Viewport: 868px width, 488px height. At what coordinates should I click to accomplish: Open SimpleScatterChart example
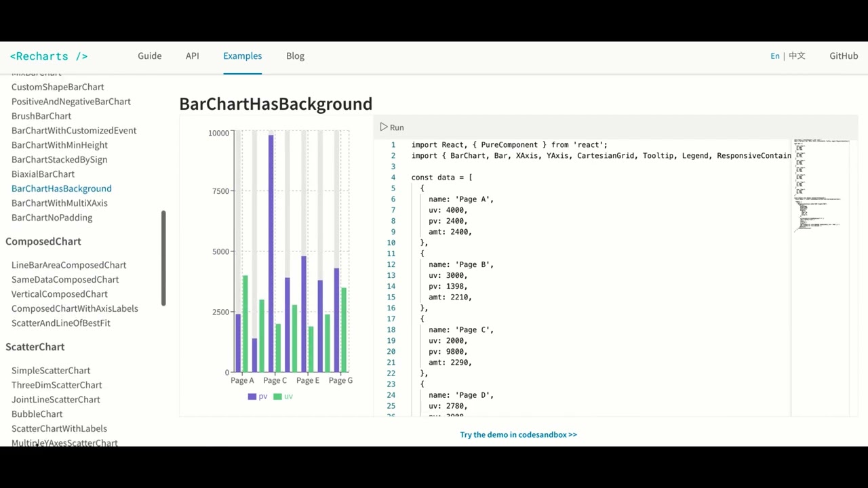(51, 371)
